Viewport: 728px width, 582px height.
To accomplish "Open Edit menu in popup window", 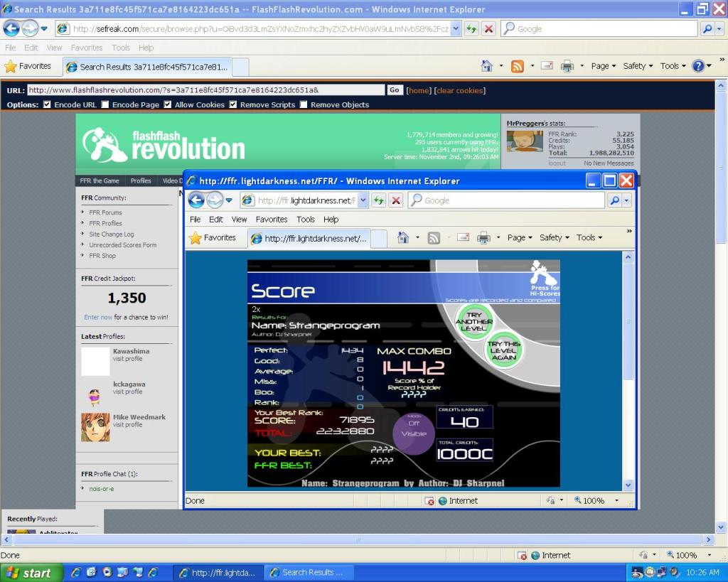I will click(216, 220).
